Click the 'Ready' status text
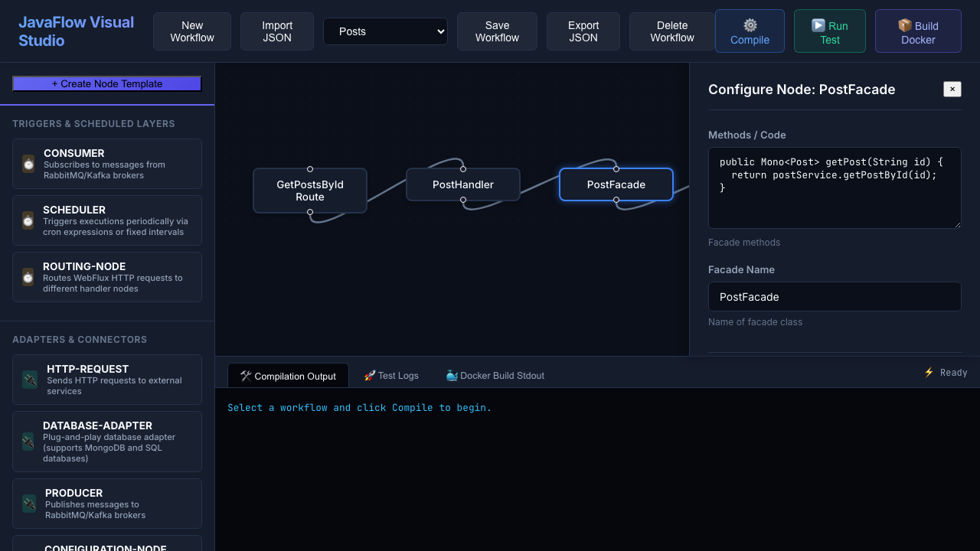 (x=954, y=373)
